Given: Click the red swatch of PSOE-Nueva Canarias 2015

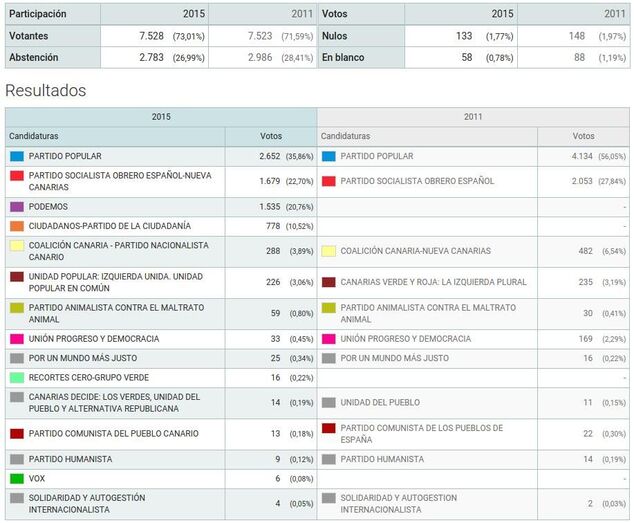Looking at the screenshot, I should pyautogui.click(x=17, y=176).
